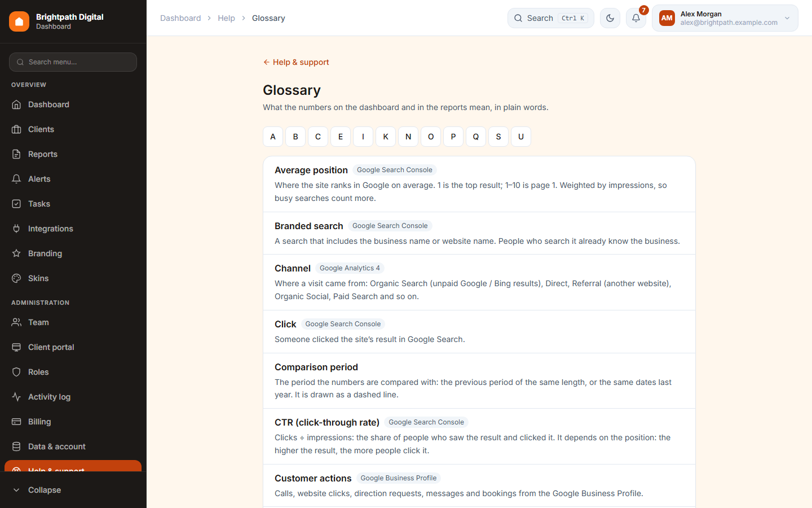Jump to letter N in glossary

(x=408, y=137)
